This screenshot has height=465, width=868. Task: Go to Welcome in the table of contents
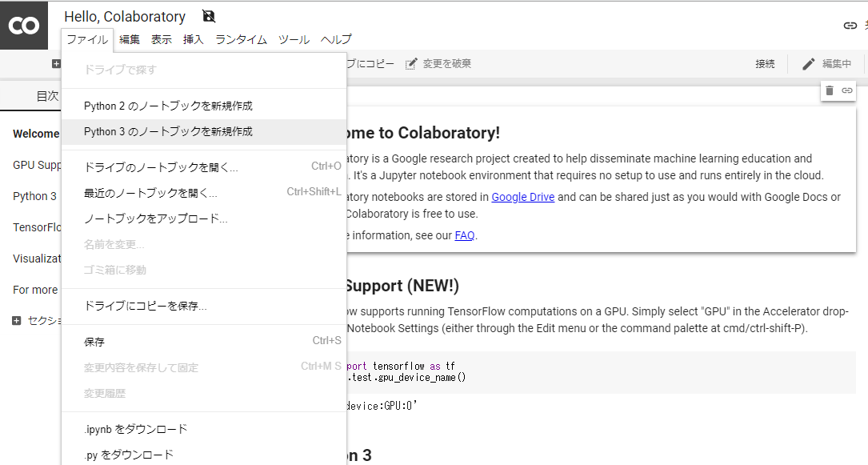click(36, 134)
